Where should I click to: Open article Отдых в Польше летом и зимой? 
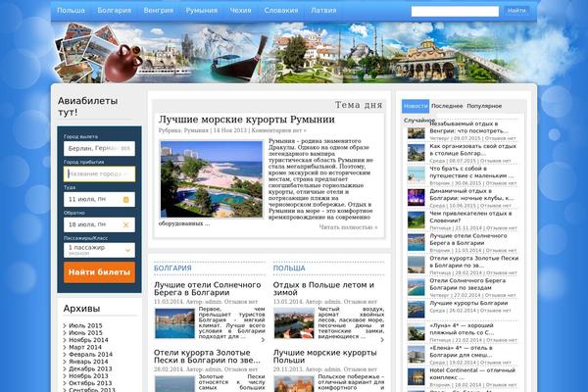coord(323,288)
